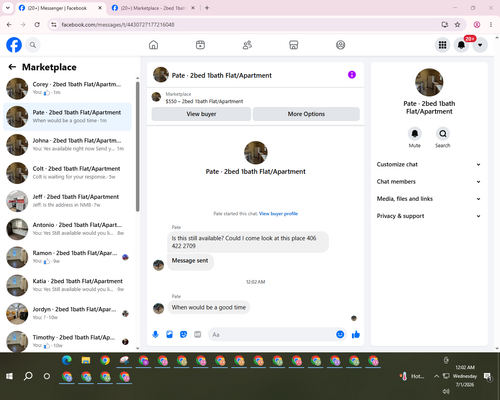This screenshot has height=400, width=500.
Task: Open the notifications bell with 20+ badge
Action: [x=461, y=45]
